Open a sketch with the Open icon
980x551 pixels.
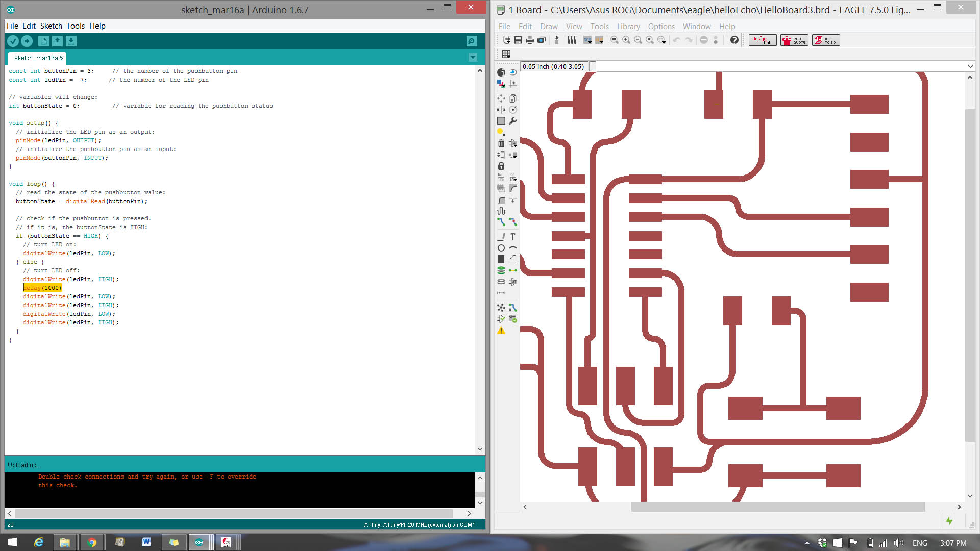57,41
